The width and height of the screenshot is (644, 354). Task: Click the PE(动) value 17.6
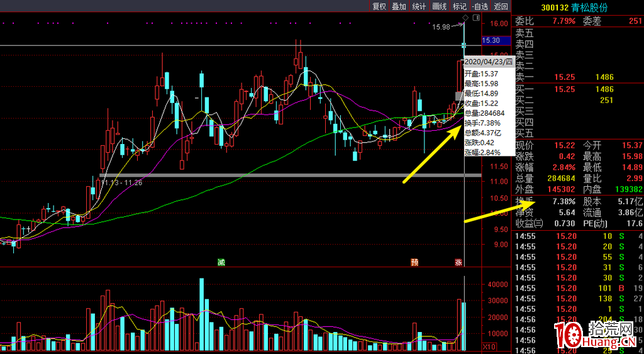tap(635, 224)
